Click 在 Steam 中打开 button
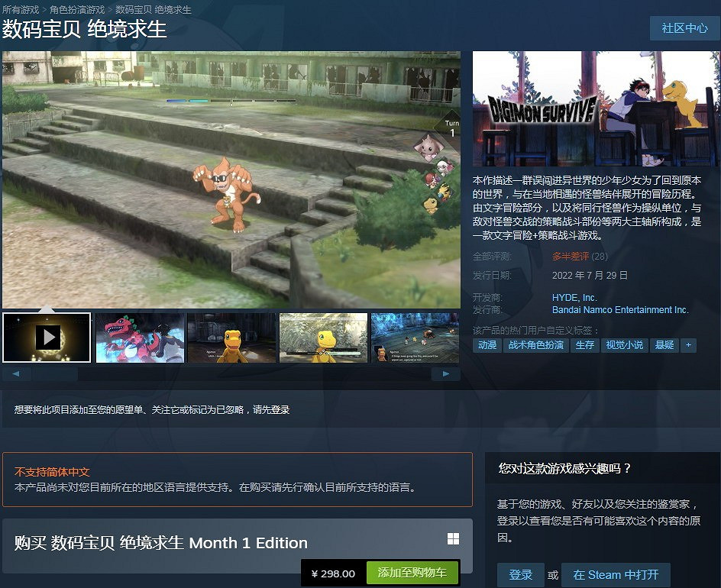Screen dimensions: 721x588 pyautogui.click(x=616, y=574)
